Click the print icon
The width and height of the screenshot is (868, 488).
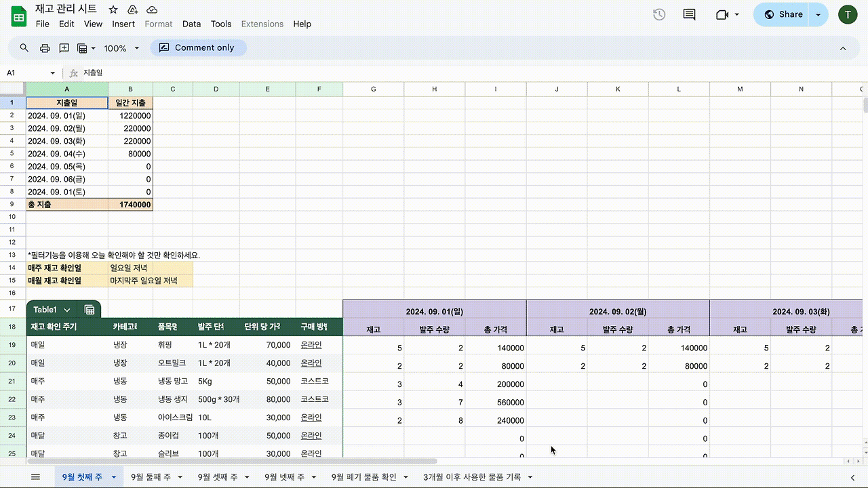[45, 48]
